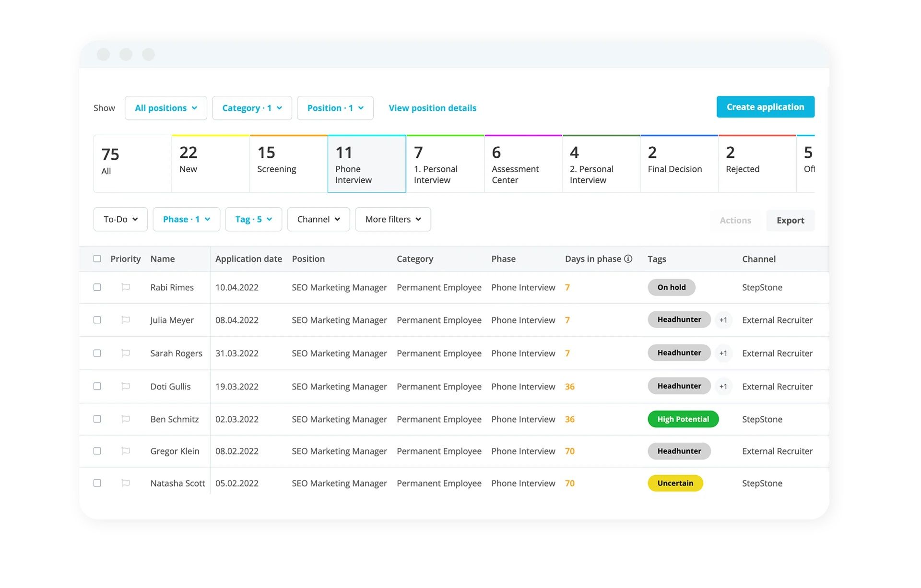The height and width of the screenshot is (588, 921).
Task: Tick the checkbox for Gregor Klein
Action: 97,451
